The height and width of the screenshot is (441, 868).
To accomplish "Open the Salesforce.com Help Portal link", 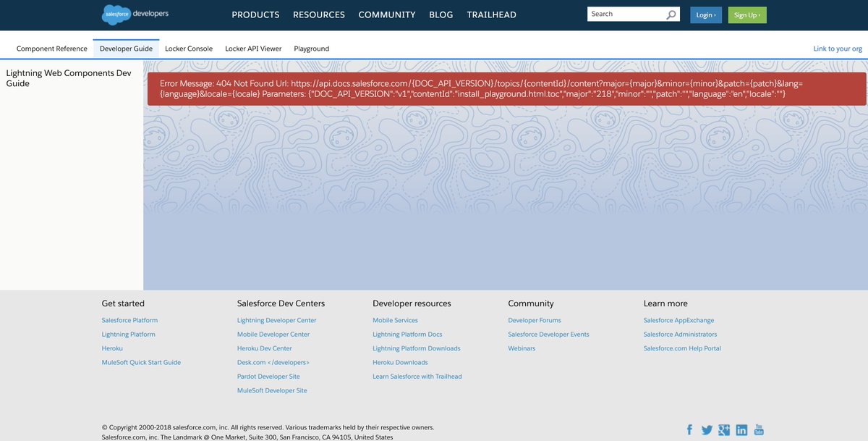I will [x=682, y=348].
